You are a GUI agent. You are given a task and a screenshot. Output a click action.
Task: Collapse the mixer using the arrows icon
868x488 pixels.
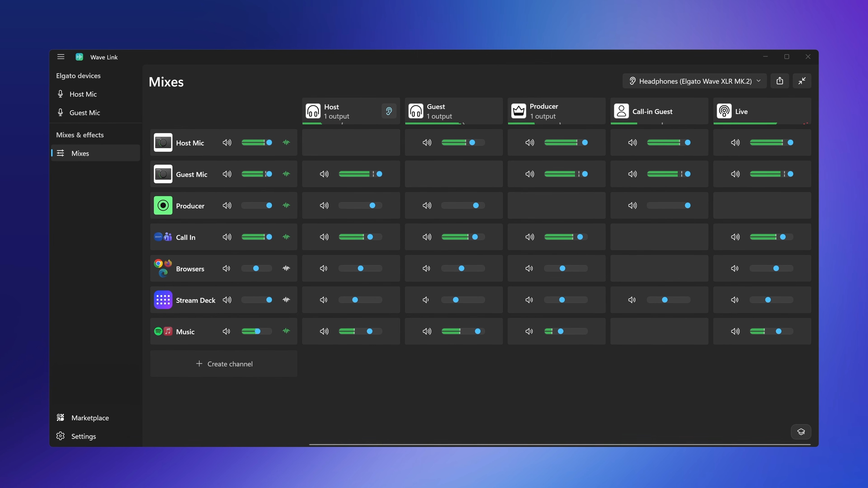click(x=802, y=81)
